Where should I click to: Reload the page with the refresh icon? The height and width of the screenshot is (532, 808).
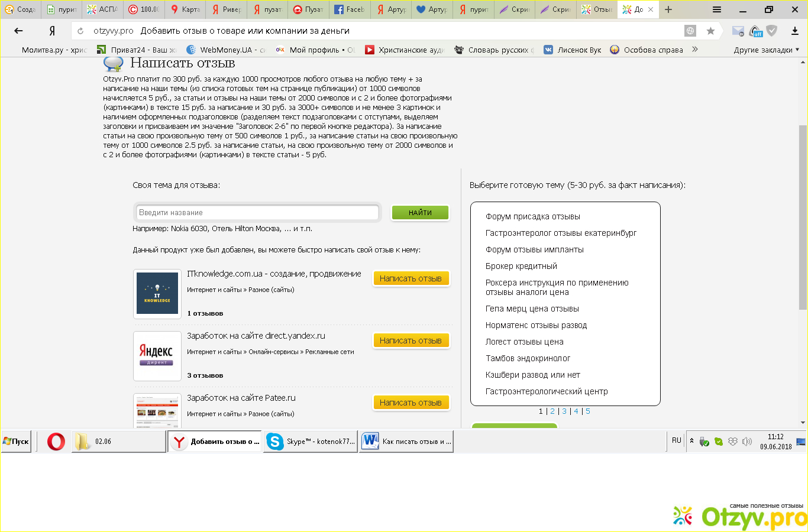click(80, 31)
